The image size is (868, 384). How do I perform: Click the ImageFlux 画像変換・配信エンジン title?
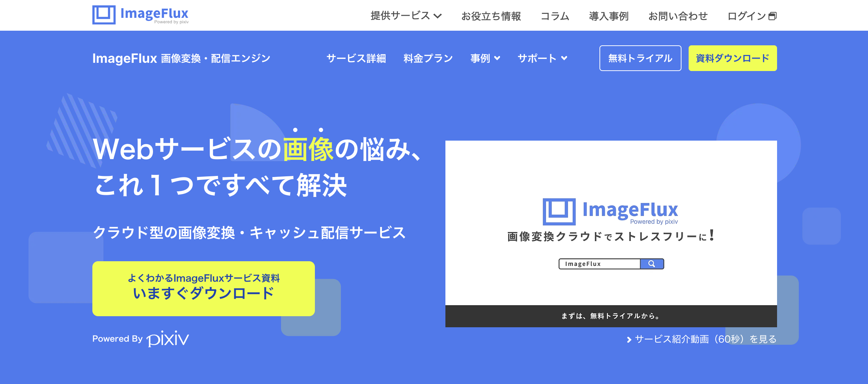181,58
